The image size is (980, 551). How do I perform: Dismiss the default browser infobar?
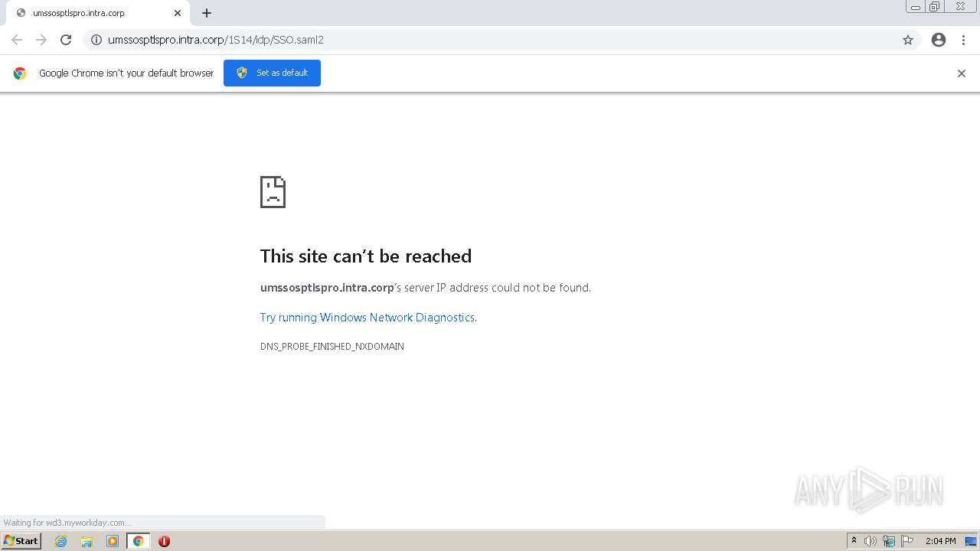click(962, 73)
